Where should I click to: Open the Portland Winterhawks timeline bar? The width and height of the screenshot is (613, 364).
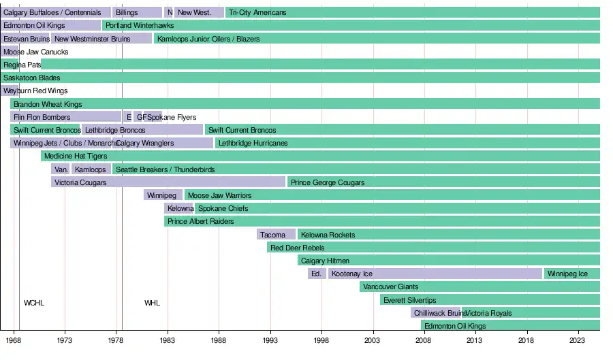pos(351,25)
